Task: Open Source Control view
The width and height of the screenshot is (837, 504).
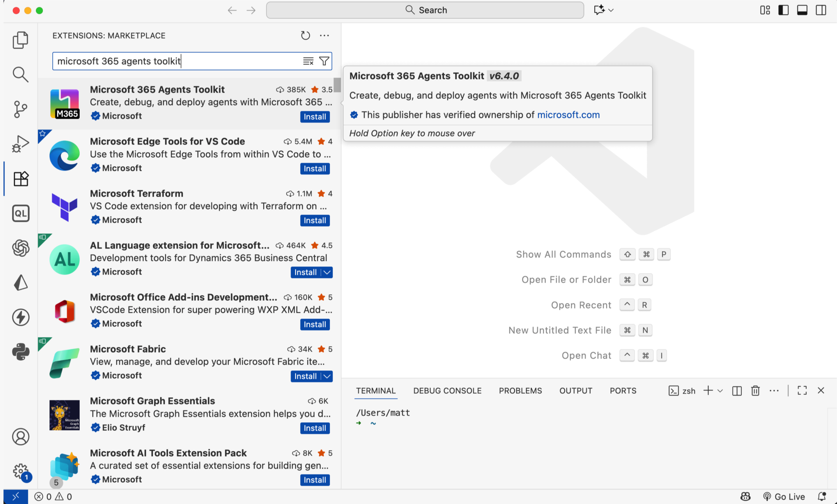Action: (20, 109)
